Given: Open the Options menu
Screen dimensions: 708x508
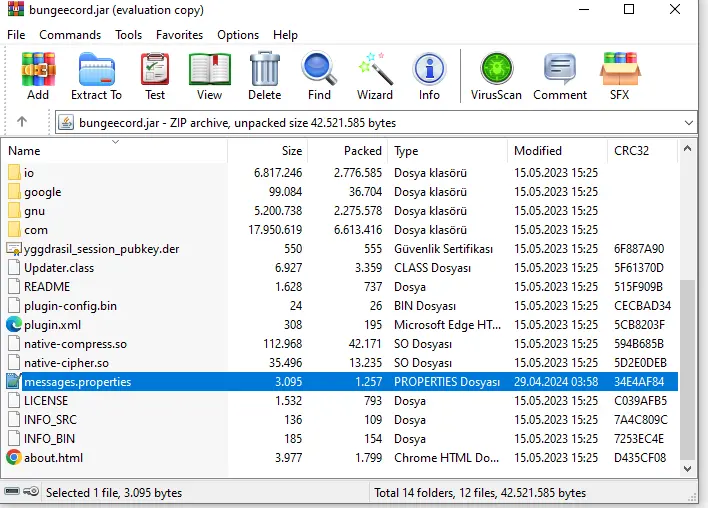Looking at the screenshot, I should [238, 35].
